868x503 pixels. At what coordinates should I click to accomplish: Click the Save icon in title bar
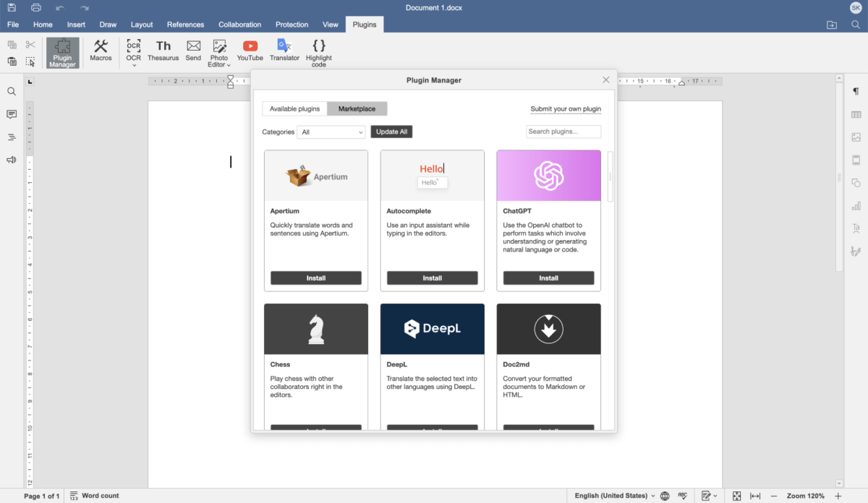(x=12, y=7)
